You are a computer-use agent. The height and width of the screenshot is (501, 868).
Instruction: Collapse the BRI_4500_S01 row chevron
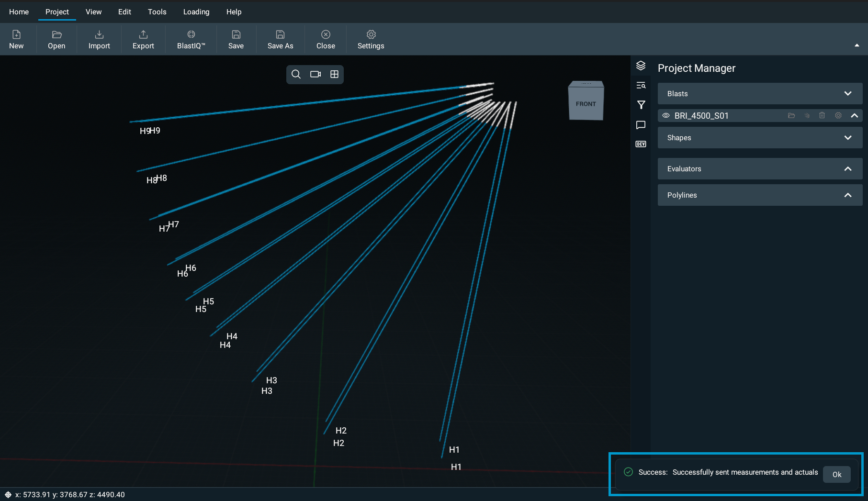pos(854,115)
